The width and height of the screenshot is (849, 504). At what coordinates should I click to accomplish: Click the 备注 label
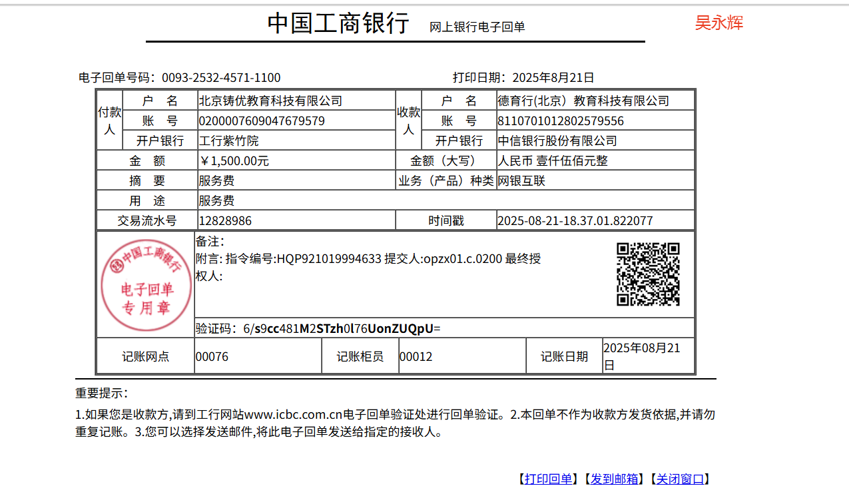(x=210, y=242)
